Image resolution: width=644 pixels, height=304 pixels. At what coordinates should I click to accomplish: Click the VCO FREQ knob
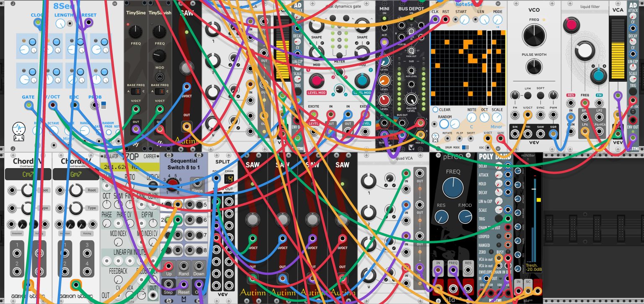[x=534, y=35]
